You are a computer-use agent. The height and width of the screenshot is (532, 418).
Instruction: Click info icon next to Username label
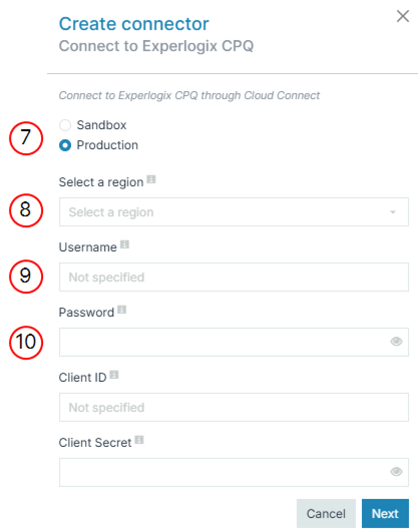124,244
